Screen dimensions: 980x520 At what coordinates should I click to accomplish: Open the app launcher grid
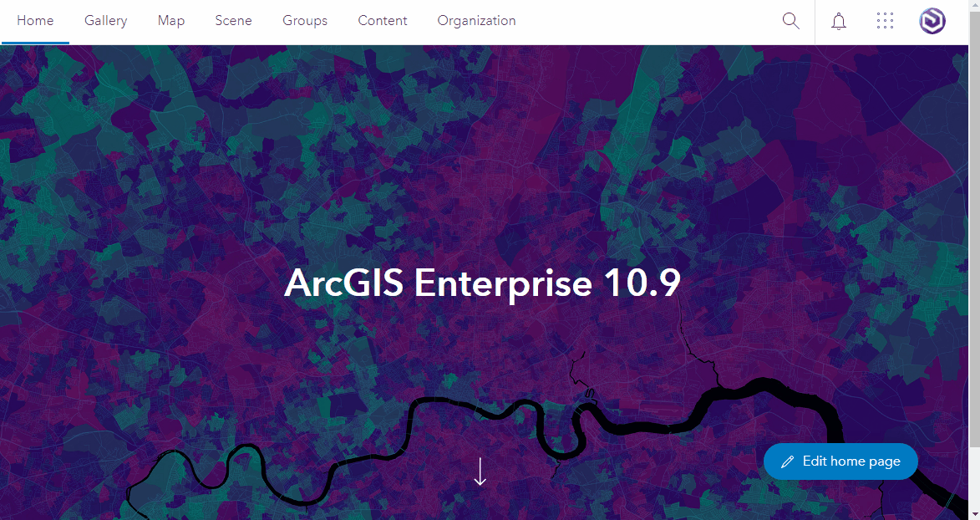885,21
